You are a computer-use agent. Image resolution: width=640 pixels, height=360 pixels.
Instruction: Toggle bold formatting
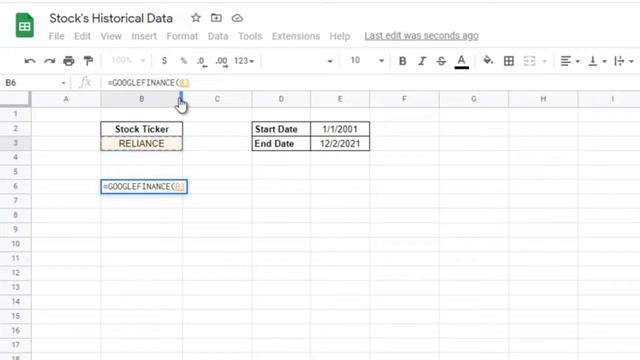pyautogui.click(x=402, y=61)
